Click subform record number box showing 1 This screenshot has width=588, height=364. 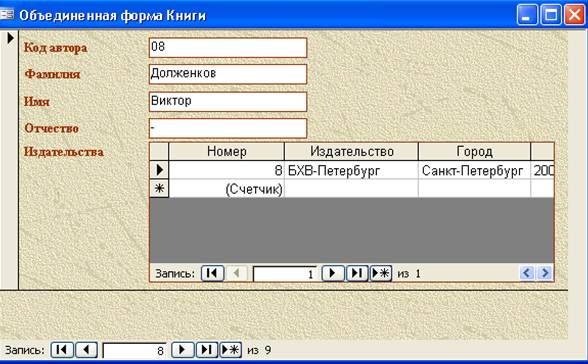[285, 274]
